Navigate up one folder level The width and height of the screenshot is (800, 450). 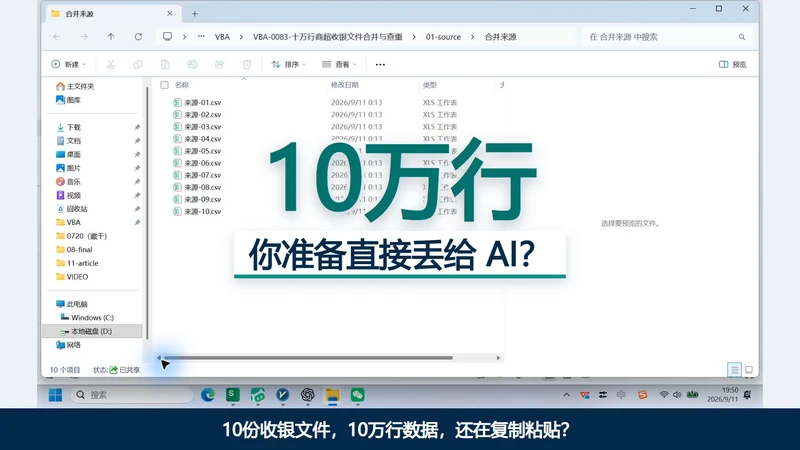[x=111, y=37]
